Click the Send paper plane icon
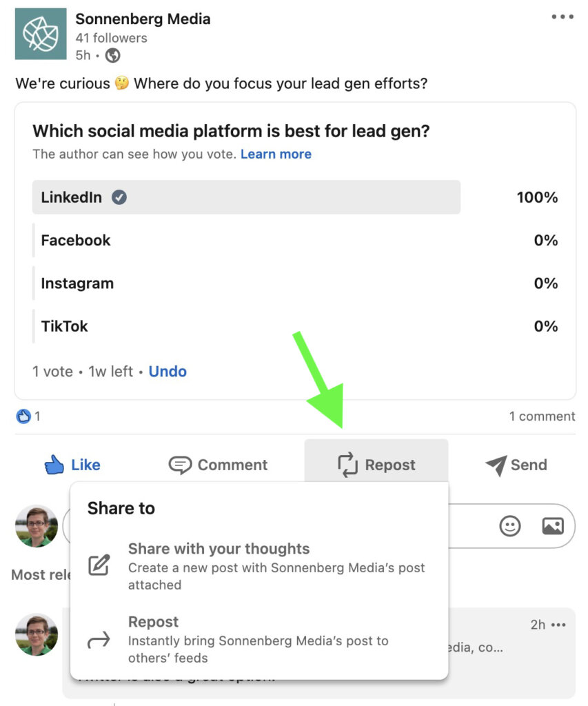Viewport: 588px width, 706px height. [x=498, y=464]
